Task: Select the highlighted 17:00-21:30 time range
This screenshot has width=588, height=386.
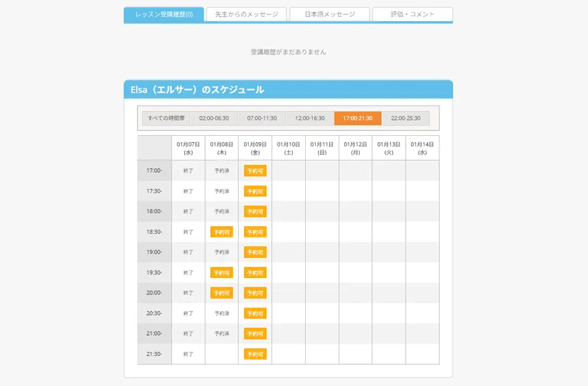Action: click(358, 118)
